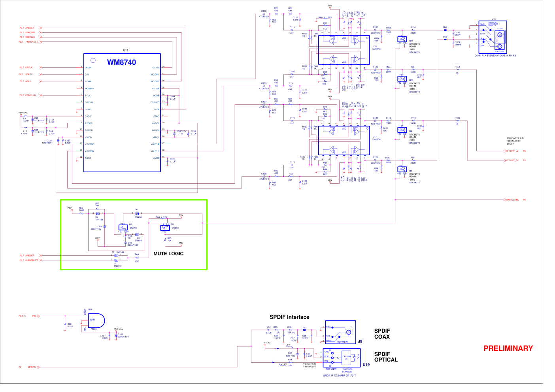
Task: Click the SPDIFR input port label
Action: click(32, 367)
